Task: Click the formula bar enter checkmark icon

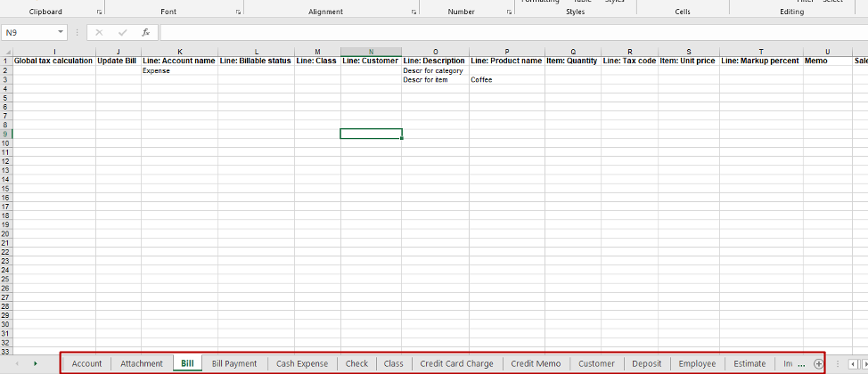Action: coord(122,33)
